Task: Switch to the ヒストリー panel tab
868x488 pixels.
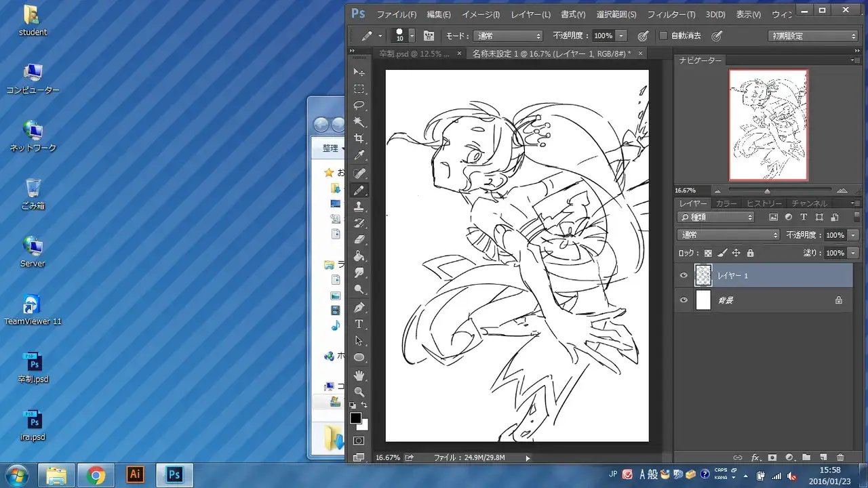Action: tap(764, 203)
